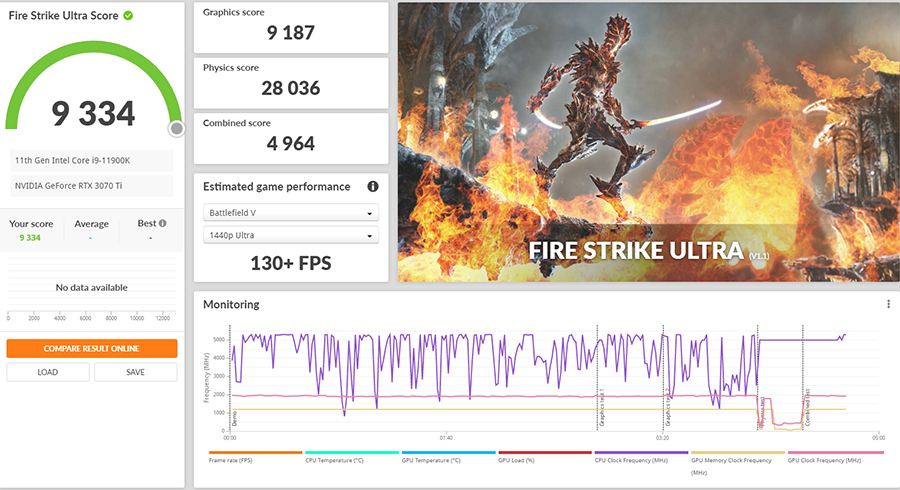Image resolution: width=900 pixels, height=490 pixels.
Task: Select the Physics score card
Action: [x=291, y=83]
